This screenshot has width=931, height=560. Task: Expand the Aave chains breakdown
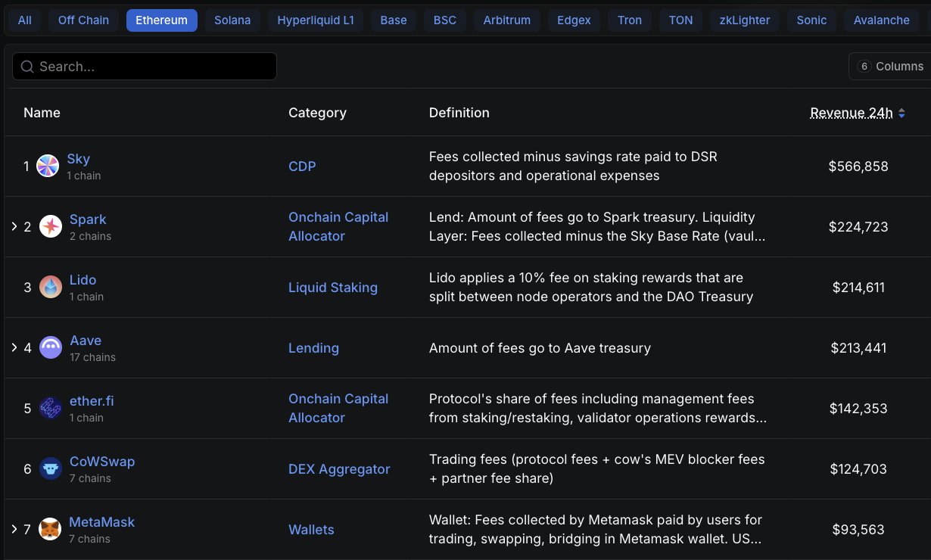click(x=14, y=347)
